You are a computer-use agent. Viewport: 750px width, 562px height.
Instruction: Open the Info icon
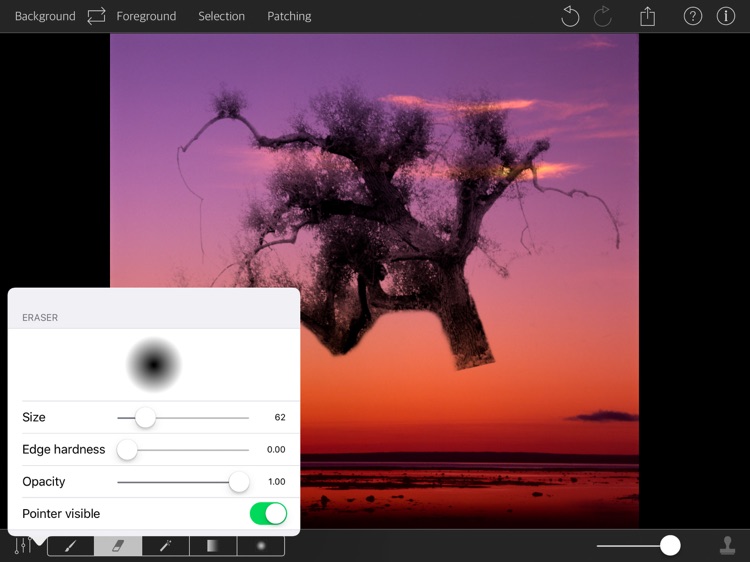pos(726,16)
